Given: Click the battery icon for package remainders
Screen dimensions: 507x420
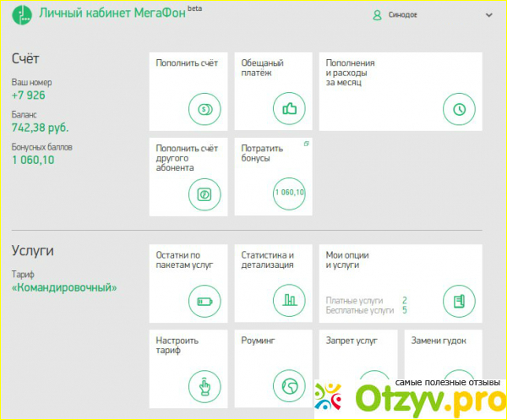Looking at the screenshot, I should (x=204, y=300).
